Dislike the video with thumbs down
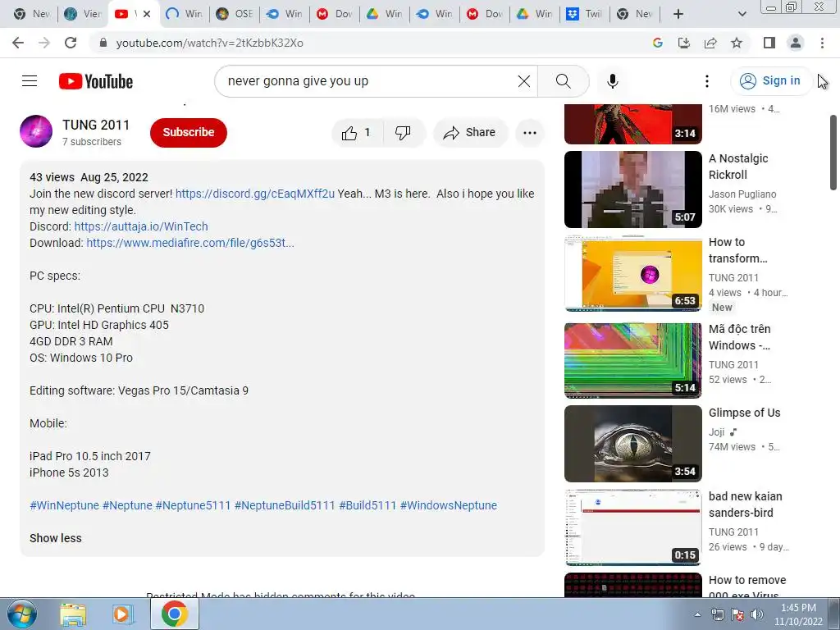Screen dimensions: 840x630 tap(404, 133)
